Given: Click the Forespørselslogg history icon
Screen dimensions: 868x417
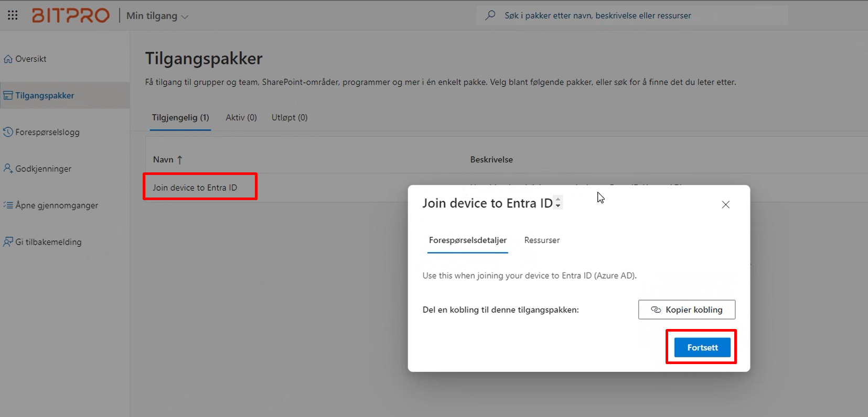Looking at the screenshot, I should point(8,132).
